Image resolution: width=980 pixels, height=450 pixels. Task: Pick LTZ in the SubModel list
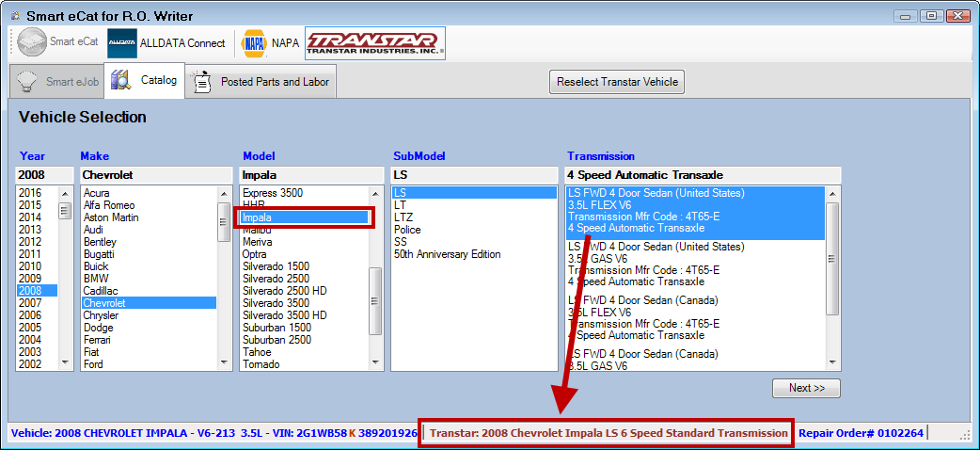(403, 217)
